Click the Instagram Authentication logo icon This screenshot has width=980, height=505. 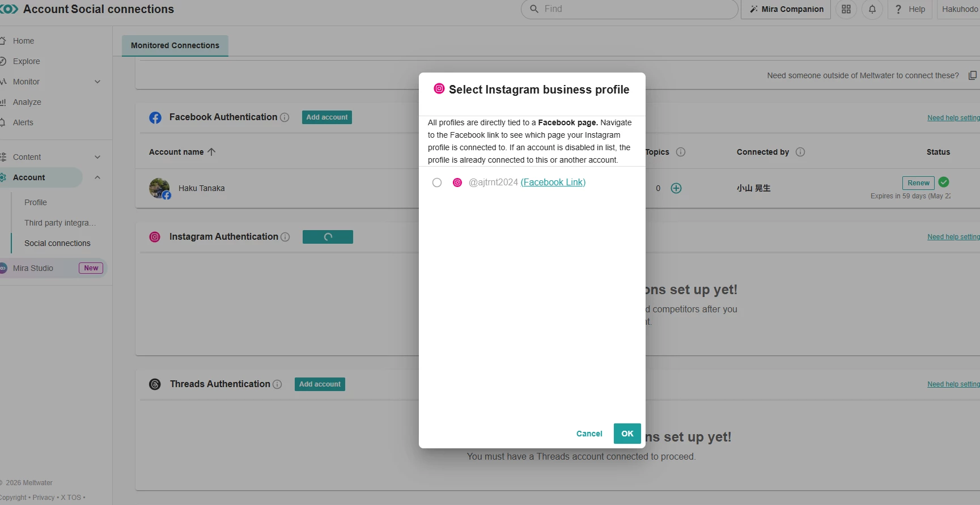(x=155, y=237)
